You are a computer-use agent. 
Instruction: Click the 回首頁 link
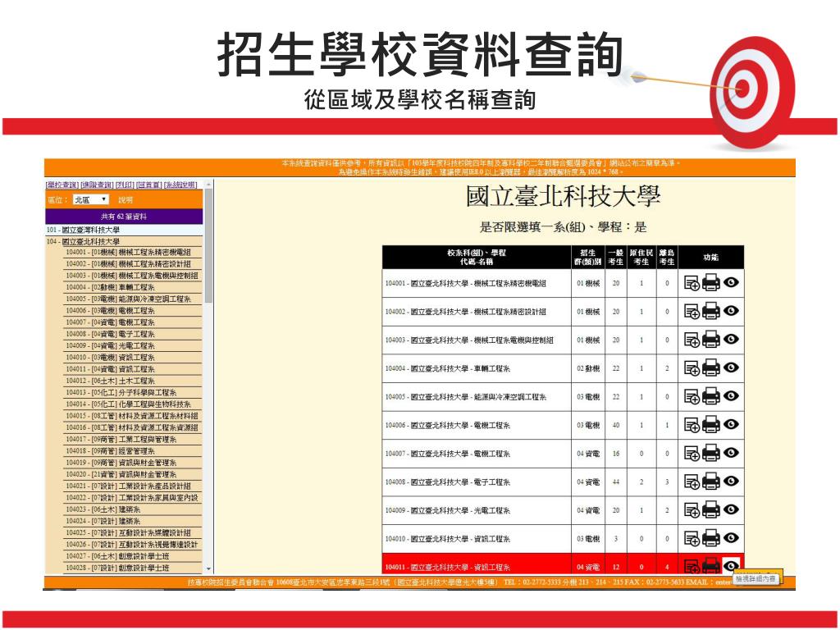coord(149,185)
